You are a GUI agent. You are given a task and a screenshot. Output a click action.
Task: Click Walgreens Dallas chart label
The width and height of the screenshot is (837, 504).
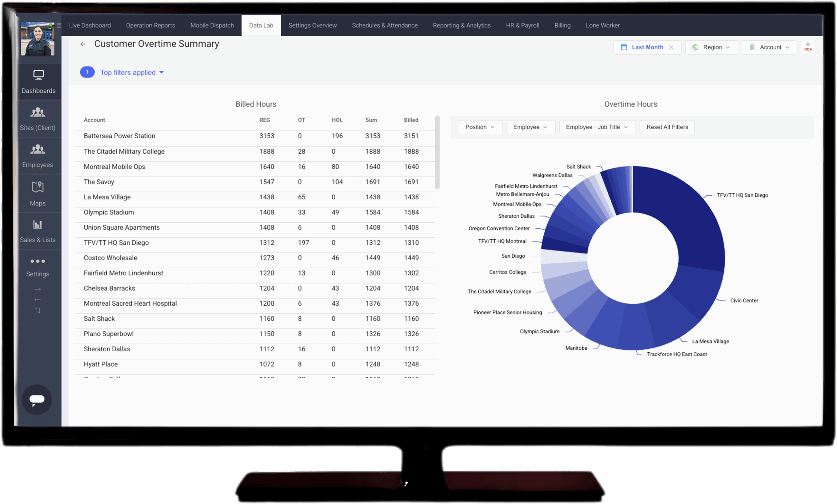pos(552,175)
